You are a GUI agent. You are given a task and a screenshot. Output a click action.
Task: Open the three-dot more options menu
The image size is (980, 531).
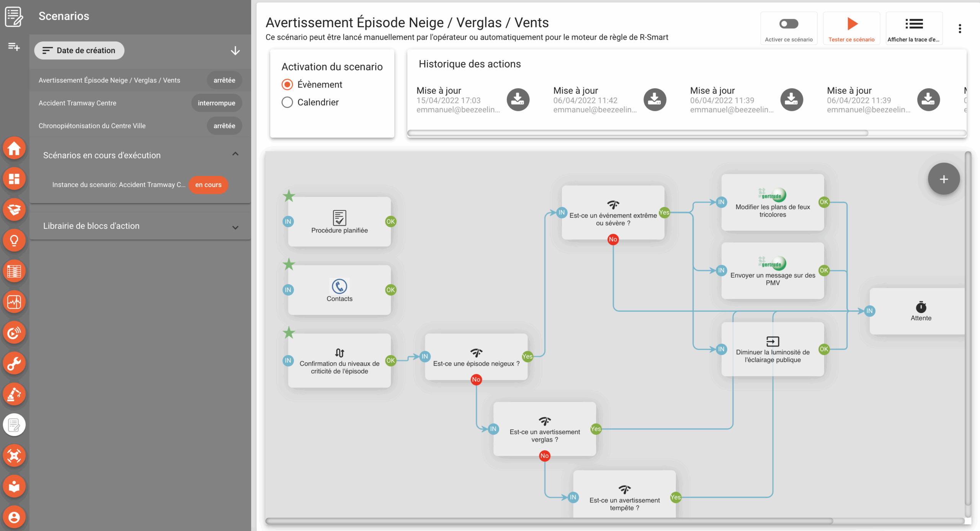(x=960, y=29)
